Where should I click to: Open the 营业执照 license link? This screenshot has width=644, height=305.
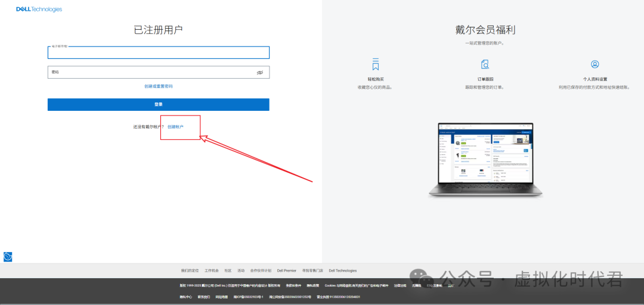click(x=339, y=297)
